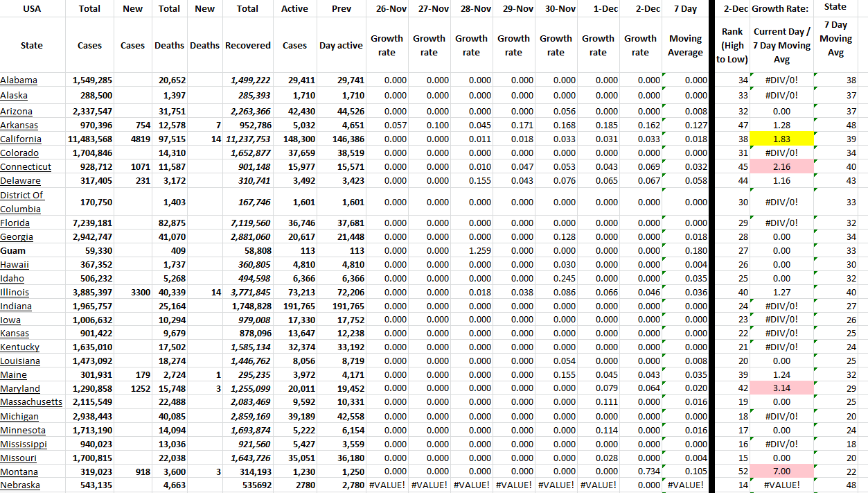
Task: Select Maryland's highlighted 3.14 growth cell
Action: pos(781,388)
